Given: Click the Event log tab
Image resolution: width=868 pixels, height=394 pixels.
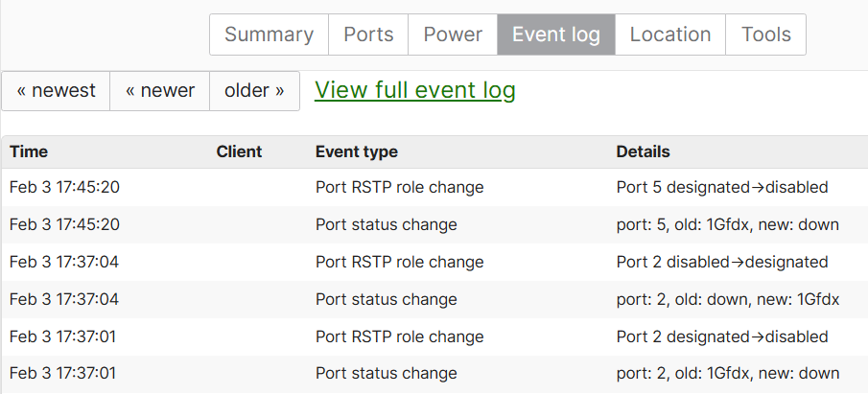Looking at the screenshot, I should (x=556, y=35).
